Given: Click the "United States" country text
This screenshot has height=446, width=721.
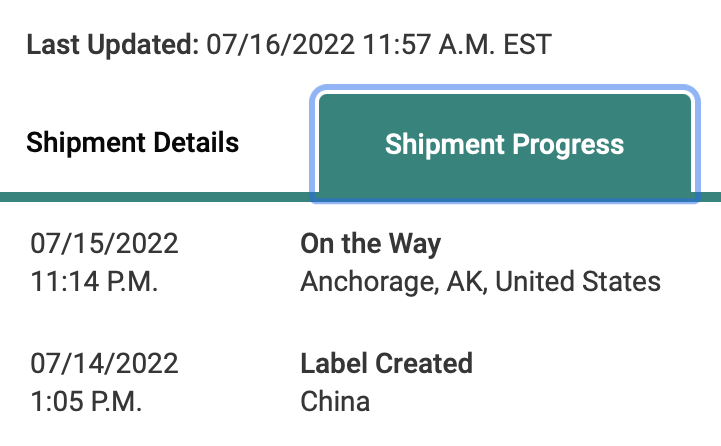Looking at the screenshot, I should pos(578,282).
